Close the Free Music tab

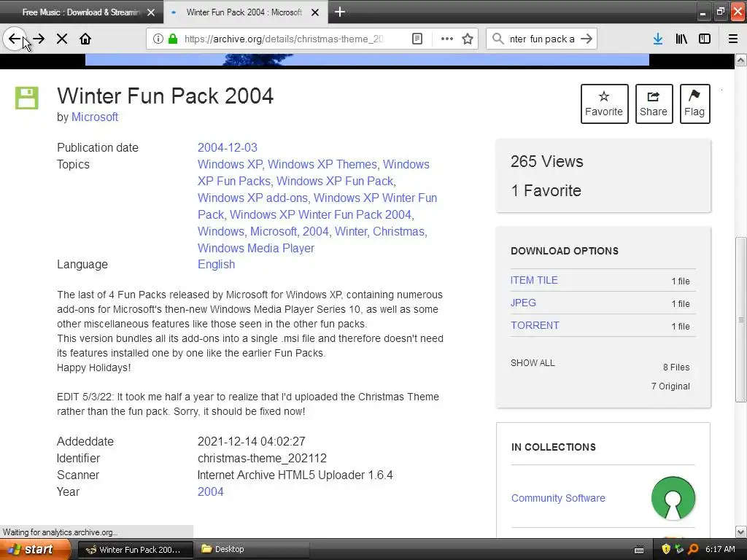(151, 12)
